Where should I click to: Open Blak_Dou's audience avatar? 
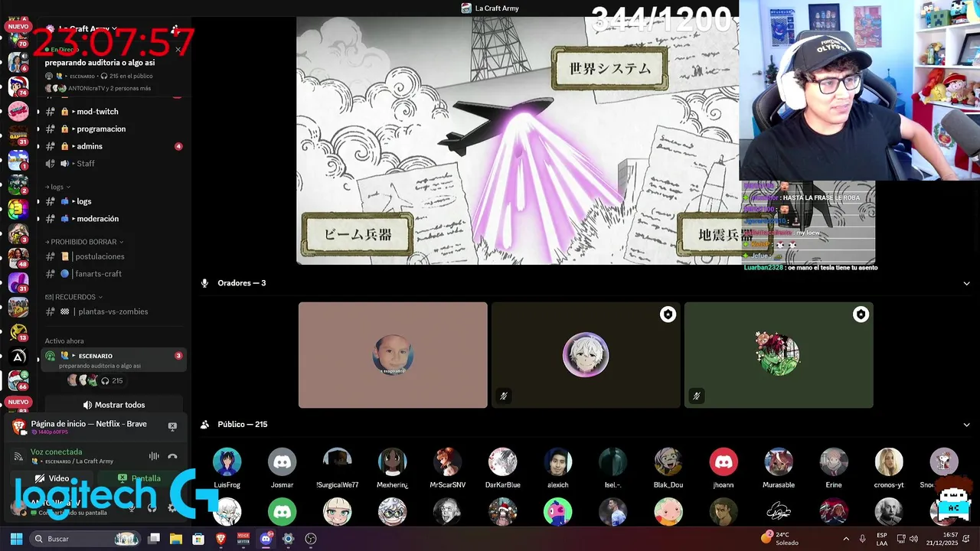pyautogui.click(x=668, y=462)
